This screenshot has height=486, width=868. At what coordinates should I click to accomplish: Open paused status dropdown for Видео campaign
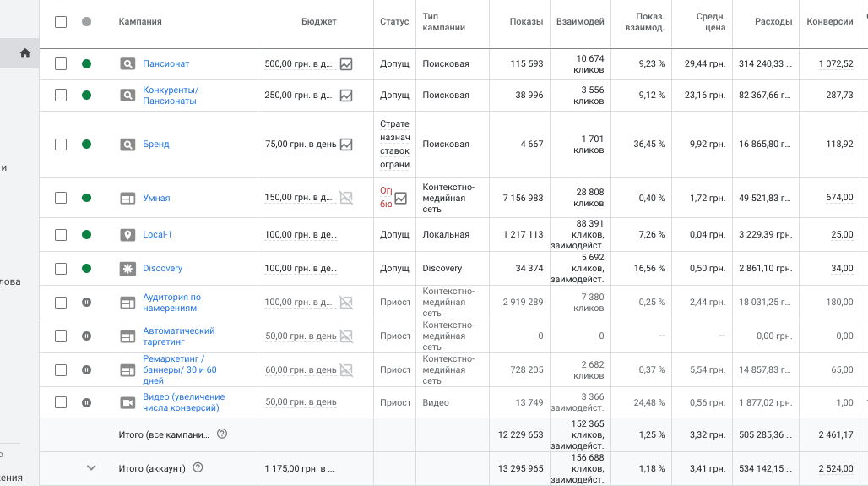coord(86,402)
